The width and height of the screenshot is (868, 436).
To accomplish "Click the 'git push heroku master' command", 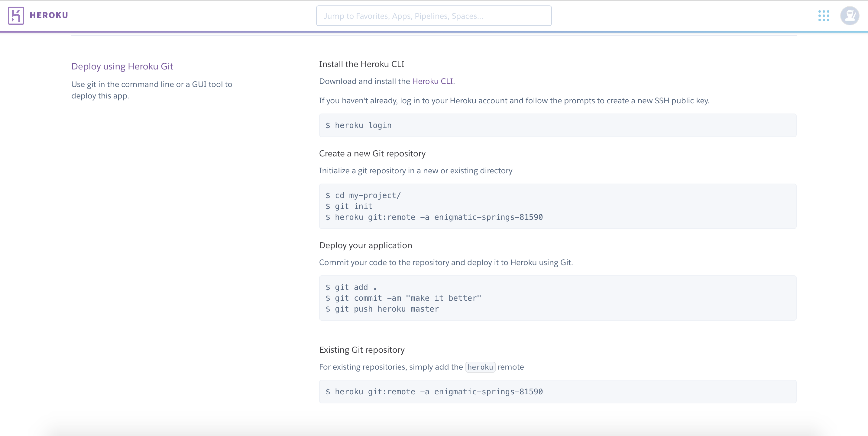I will point(382,309).
